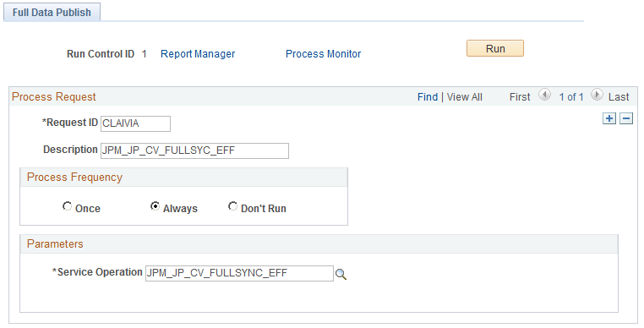
Task: Open the Report Manager link
Action: click(198, 54)
